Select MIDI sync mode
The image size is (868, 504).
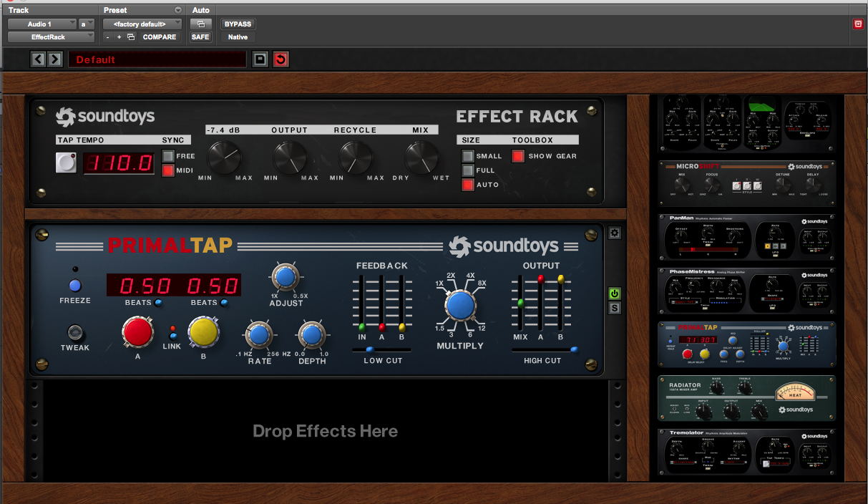pyautogui.click(x=167, y=170)
